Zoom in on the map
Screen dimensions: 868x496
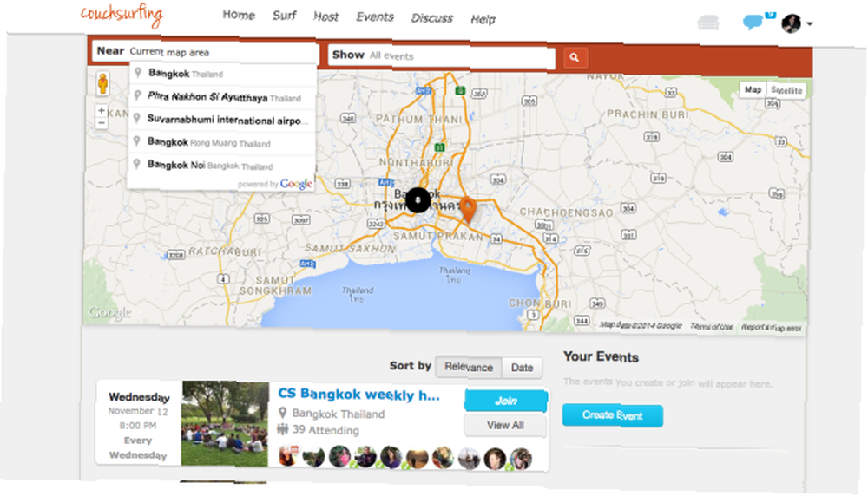pyautogui.click(x=102, y=111)
